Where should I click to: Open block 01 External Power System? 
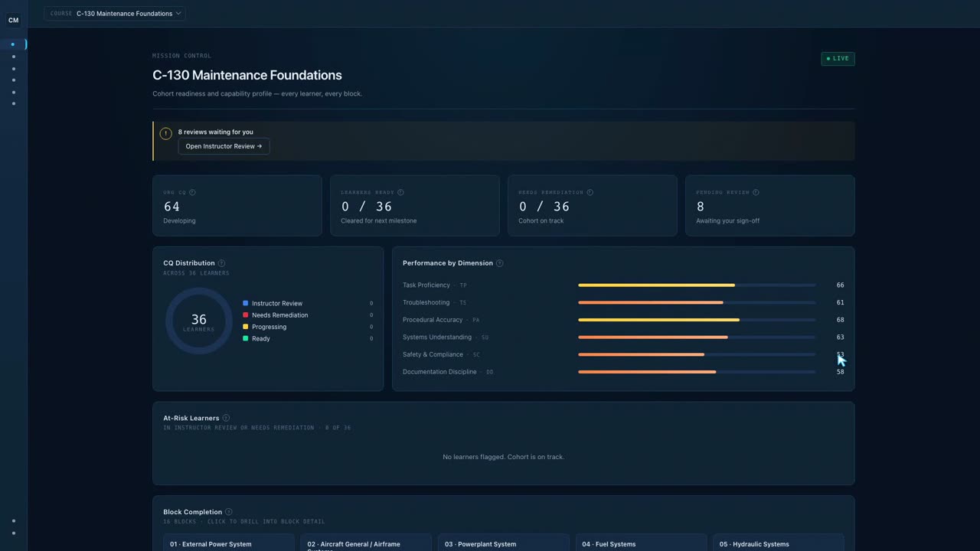227,543
